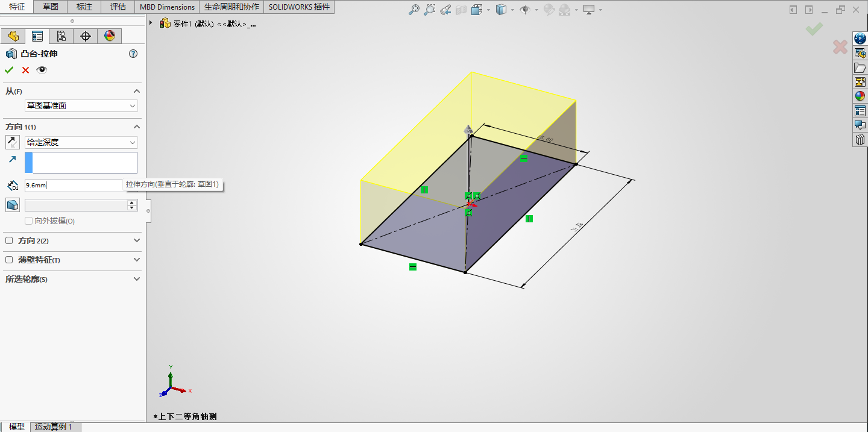Switch to 生命周期和协作 tab
Image resolution: width=868 pixels, height=432 pixels.
[x=231, y=7]
